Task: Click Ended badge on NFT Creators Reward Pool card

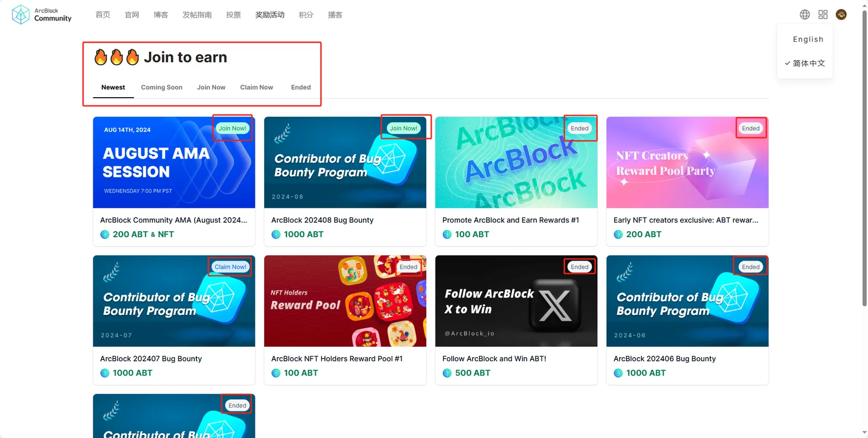Action: point(751,129)
